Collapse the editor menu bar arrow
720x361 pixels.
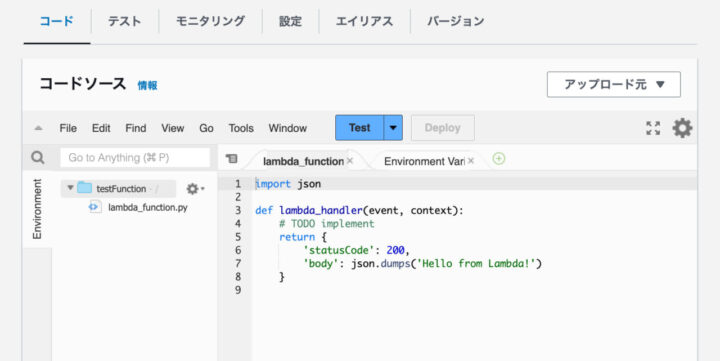pyautogui.click(x=39, y=128)
